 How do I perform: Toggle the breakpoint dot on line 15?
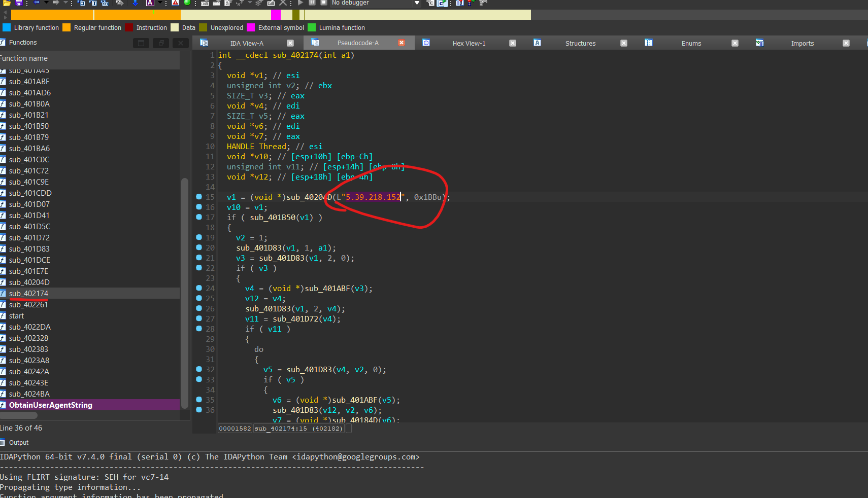click(199, 197)
